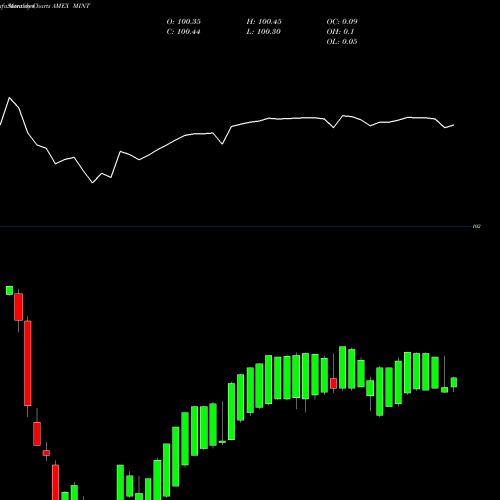Click the white line's final right endpoint
This screenshot has width=500, height=500.
click(454, 125)
